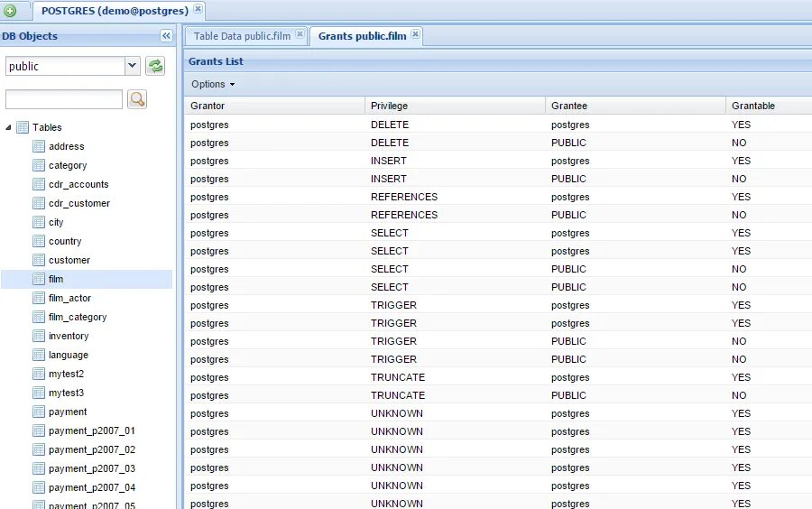Screen dimensions: 812x509
Task: Select the inventory table
Action: coord(69,336)
